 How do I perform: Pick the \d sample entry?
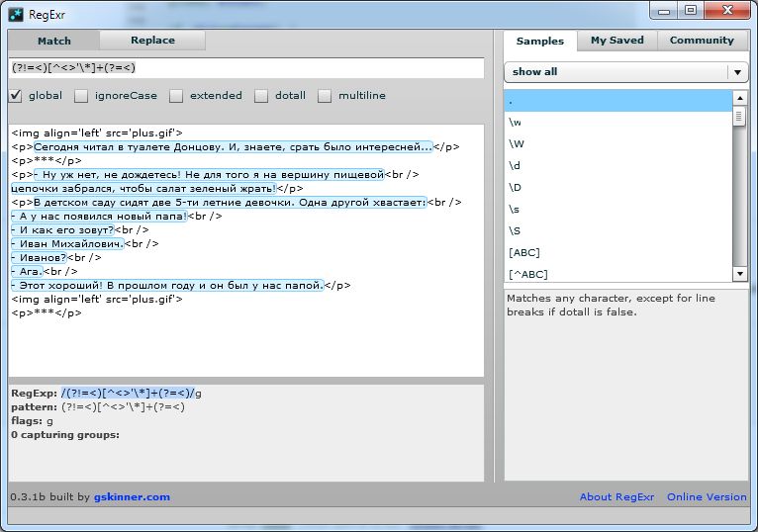[x=618, y=166]
